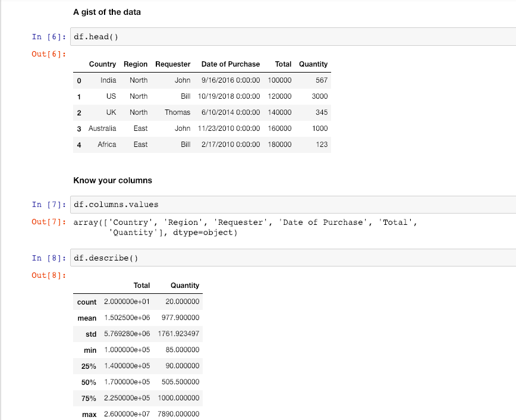
Task: Click the Quantity header in describe table
Action: click(x=185, y=286)
